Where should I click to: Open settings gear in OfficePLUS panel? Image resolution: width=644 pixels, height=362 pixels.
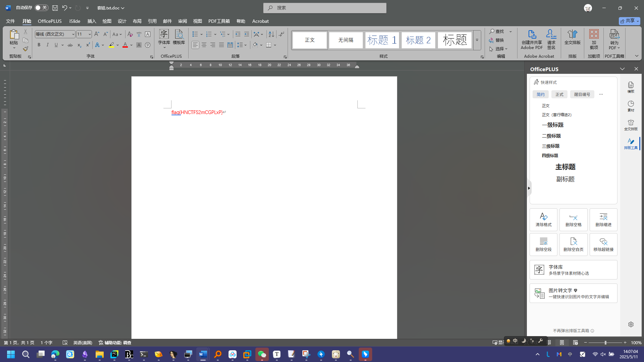(x=631, y=324)
